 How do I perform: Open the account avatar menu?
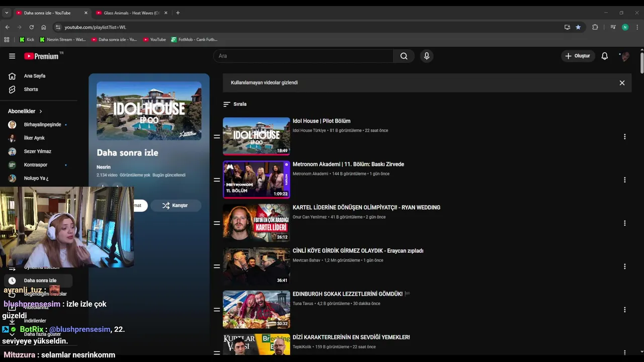(x=625, y=56)
